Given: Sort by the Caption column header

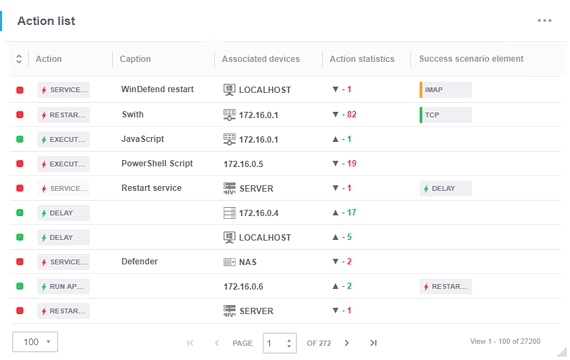Looking at the screenshot, I should [x=135, y=59].
